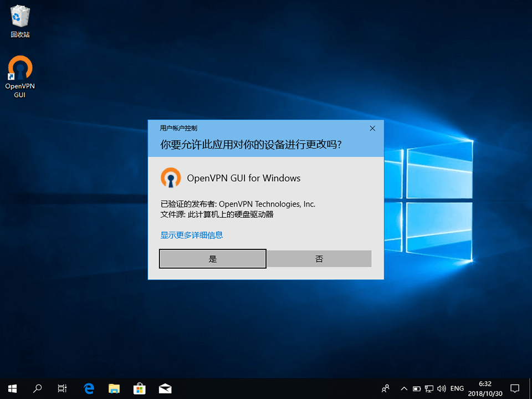Click the volume speaker tray icon
Image resolution: width=532 pixels, height=399 pixels.
pos(442,389)
